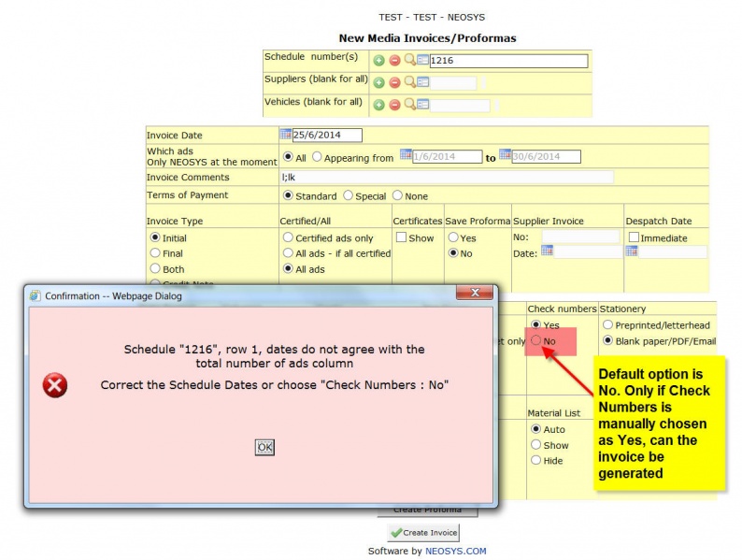Open Invoice Date calendar picker
Image resolution: width=742 pixels, height=560 pixels.
[285, 134]
